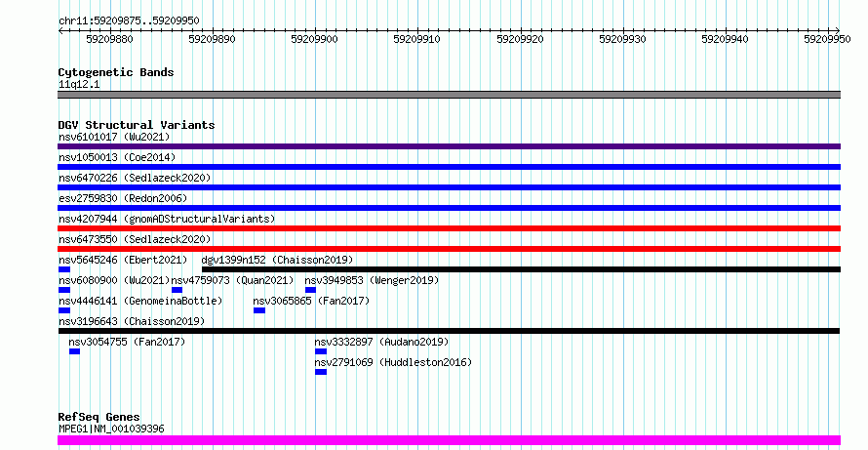This screenshot has height=450, width=868.
Task: Click the nsv6080900 (Wu2021) small blue marker
Action: (x=64, y=290)
